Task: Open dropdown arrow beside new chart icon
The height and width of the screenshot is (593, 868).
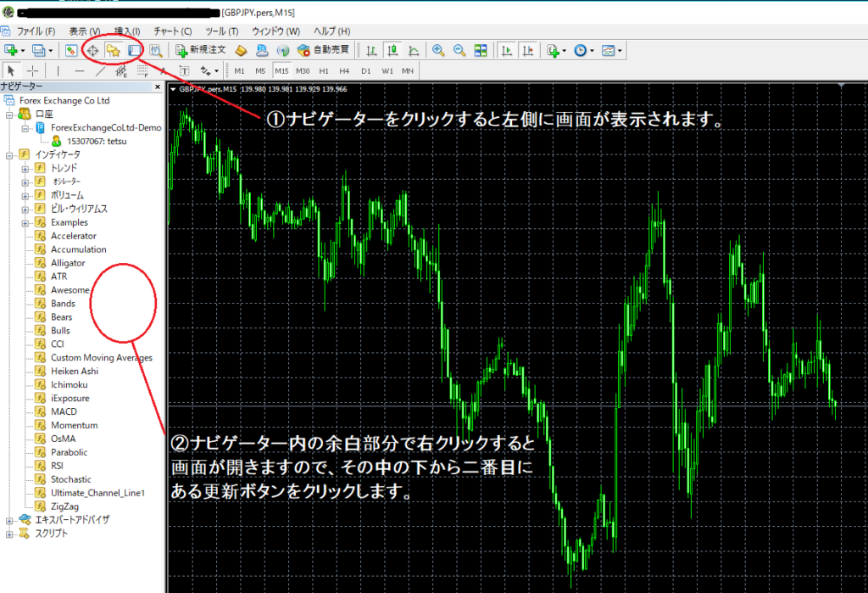Action: coord(23,50)
